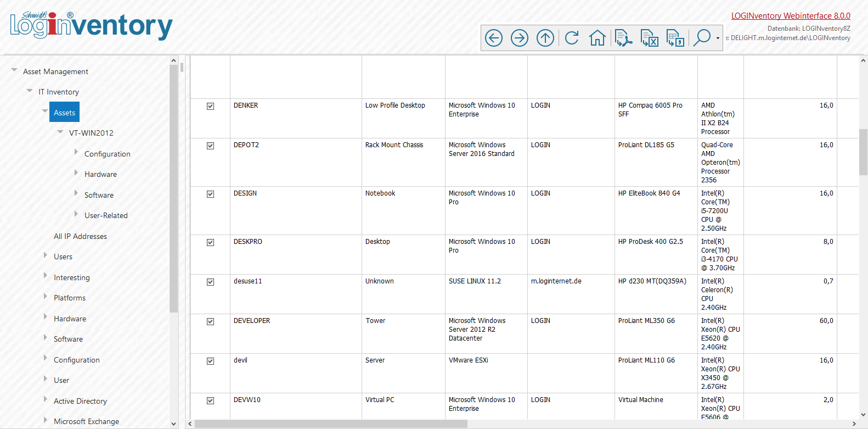Expand the Microsoft Exchange tree node
The width and height of the screenshot is (868, 429).
click(x=46, y=420)
